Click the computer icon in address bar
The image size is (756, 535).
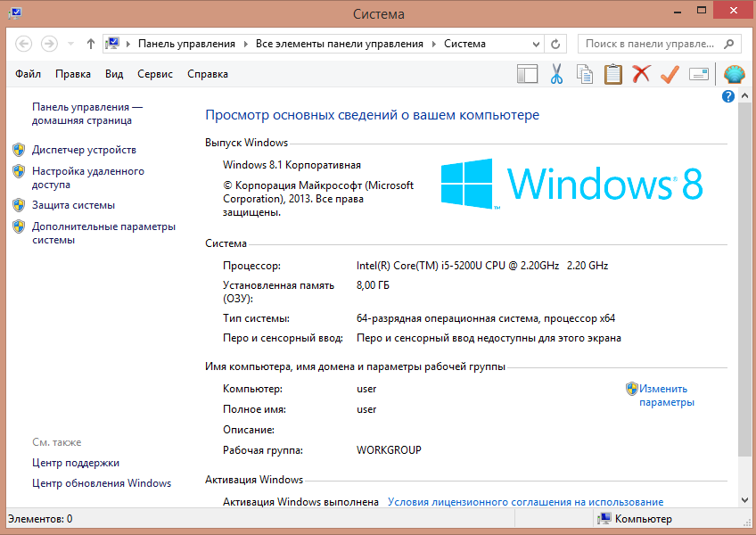[112, 44]
